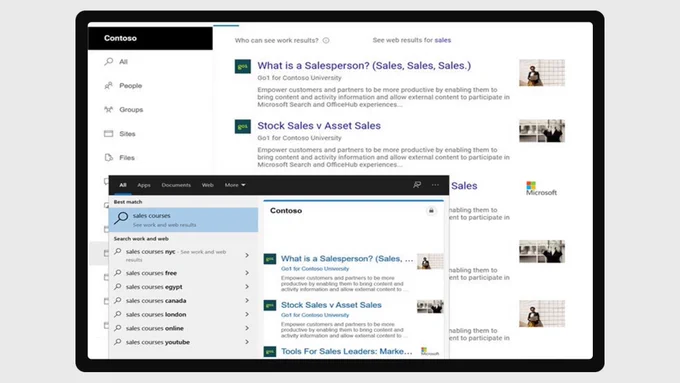Click search icon beside sales courses canada
The width and height of the screenshot is (680, 383).
pos(118,300)
